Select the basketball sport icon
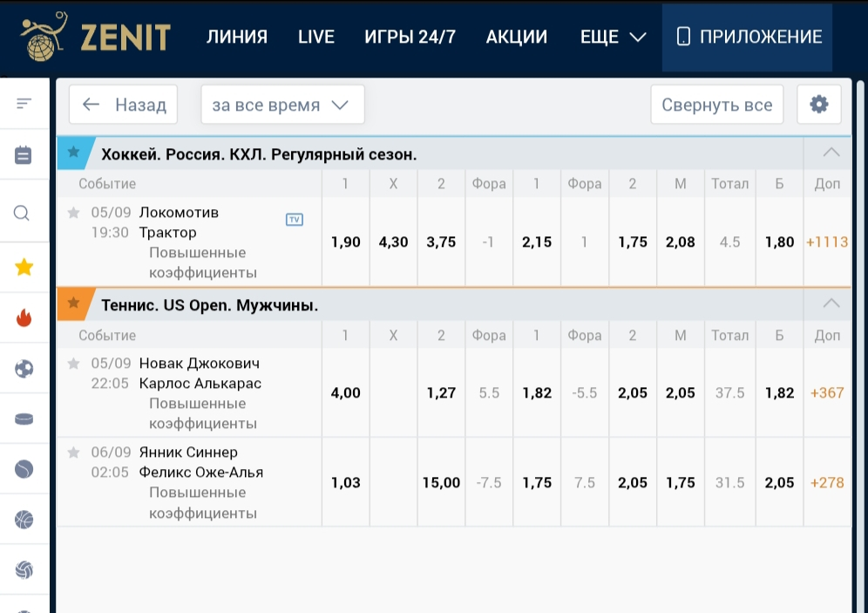Viewport: 868px width, 613px height. 24,520
